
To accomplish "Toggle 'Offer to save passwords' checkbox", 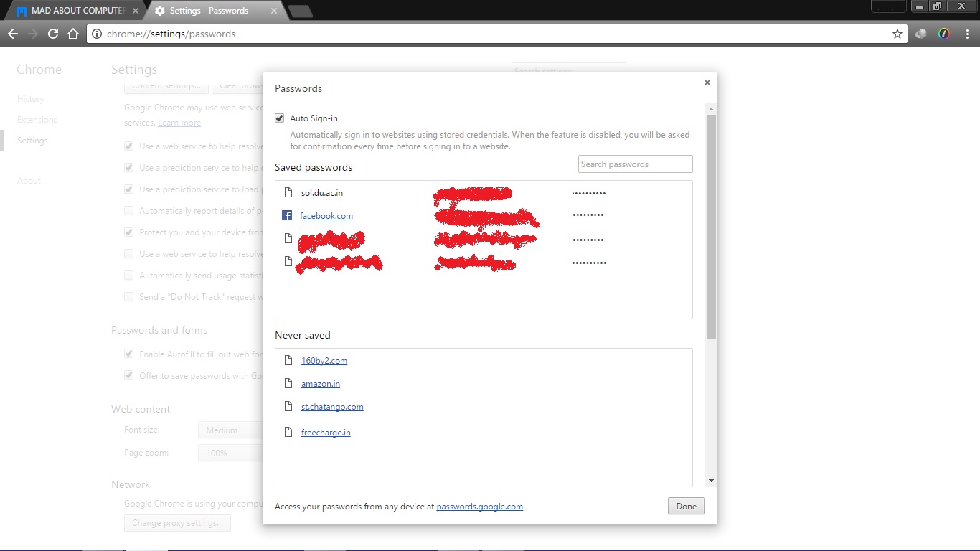I will pyautogui.click(x=128, y=375).
